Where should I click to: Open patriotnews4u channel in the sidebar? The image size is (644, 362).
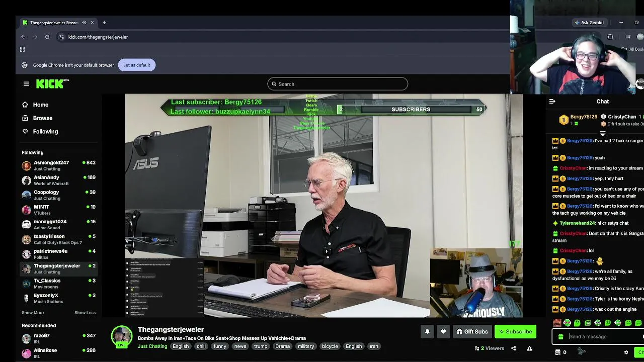tap(58, 254)
